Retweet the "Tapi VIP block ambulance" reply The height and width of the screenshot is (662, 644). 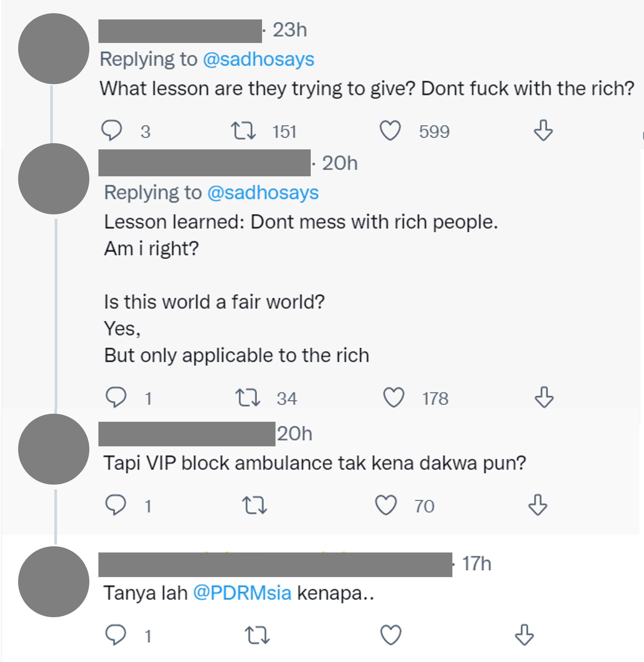pyautogui.click(x=255, y=505)
